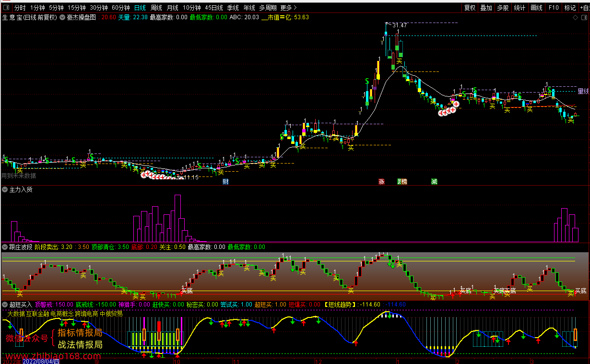Click the 【短线趋势】: -114.60 value
The width and height of the screenshot is (590, 364).
352,305
